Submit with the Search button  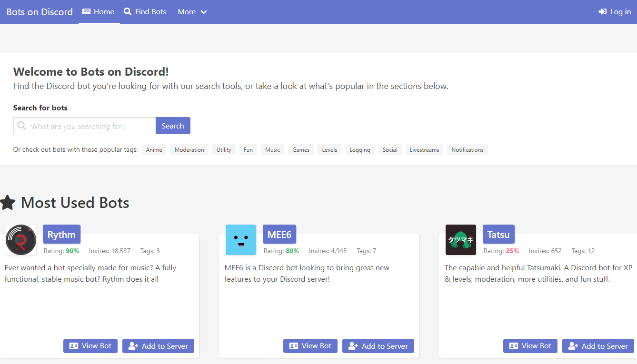[173, 126]
